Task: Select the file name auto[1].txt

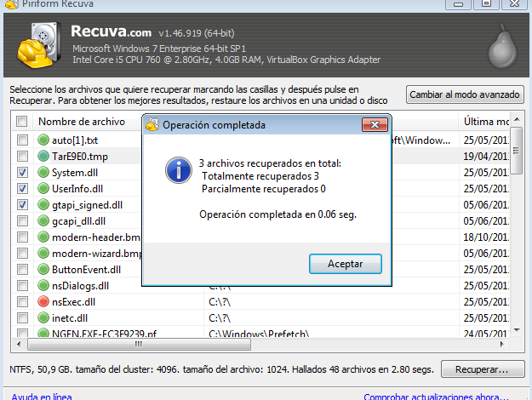Action: (75, 140)
